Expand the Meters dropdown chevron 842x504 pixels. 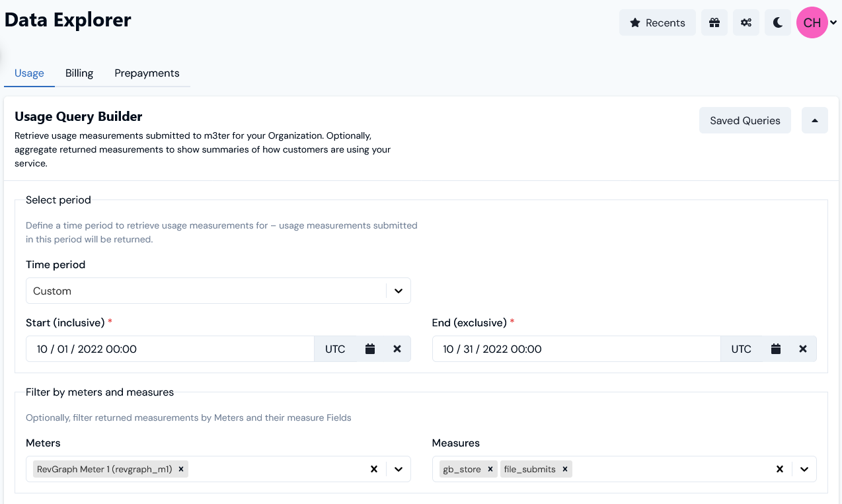point(399,469)
